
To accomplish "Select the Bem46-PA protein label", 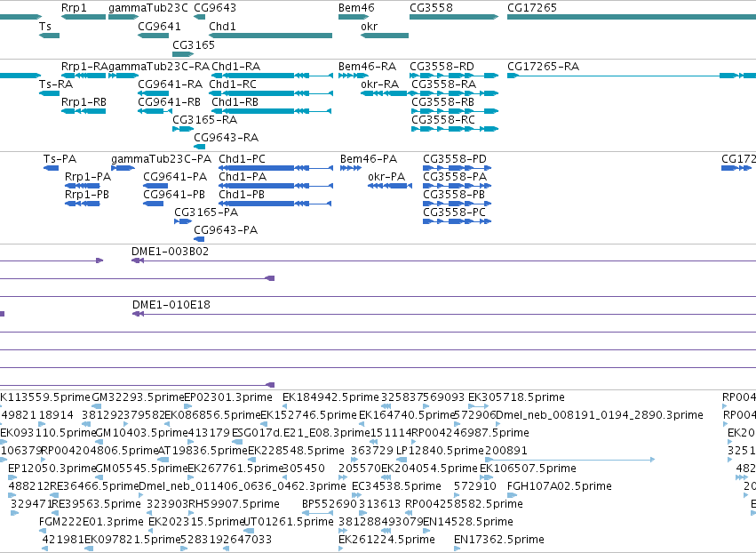I will tap(369, 159).
